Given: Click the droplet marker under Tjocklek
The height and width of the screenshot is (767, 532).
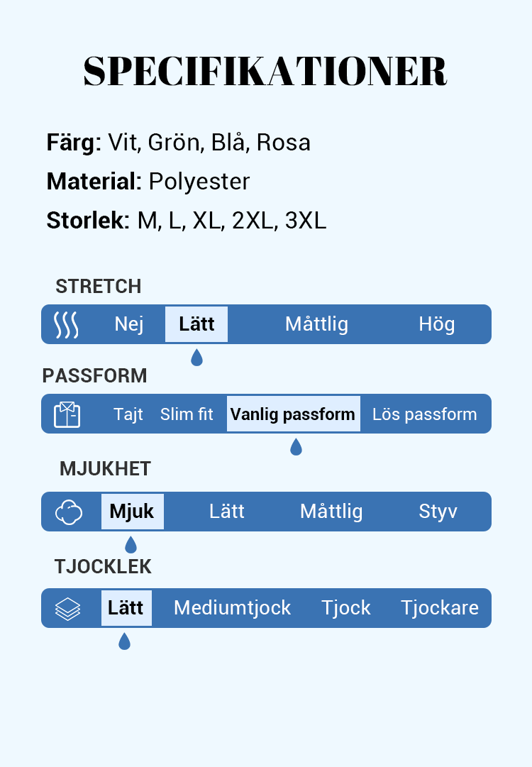Looking at the screenshot, I should (124, 641).
